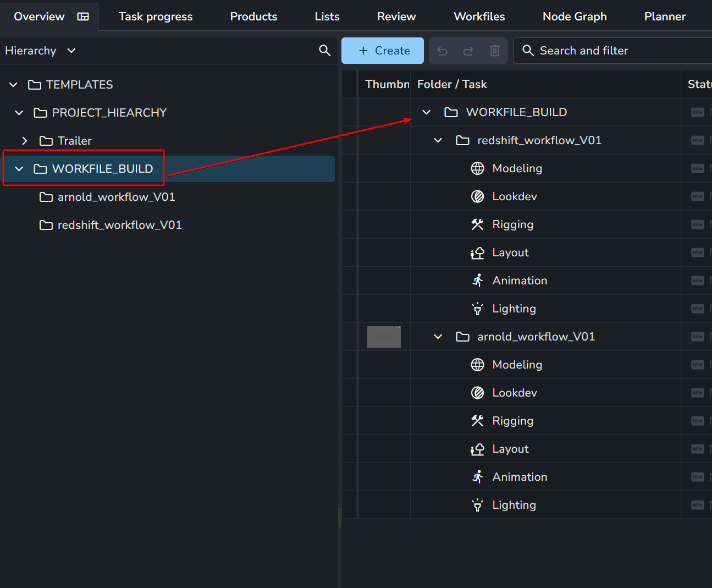Image resolution: width=712 pixels, height=588 pixels.
Task: Open the Node Graph tab
Action: pyautogui.click(x=575, y=17)
